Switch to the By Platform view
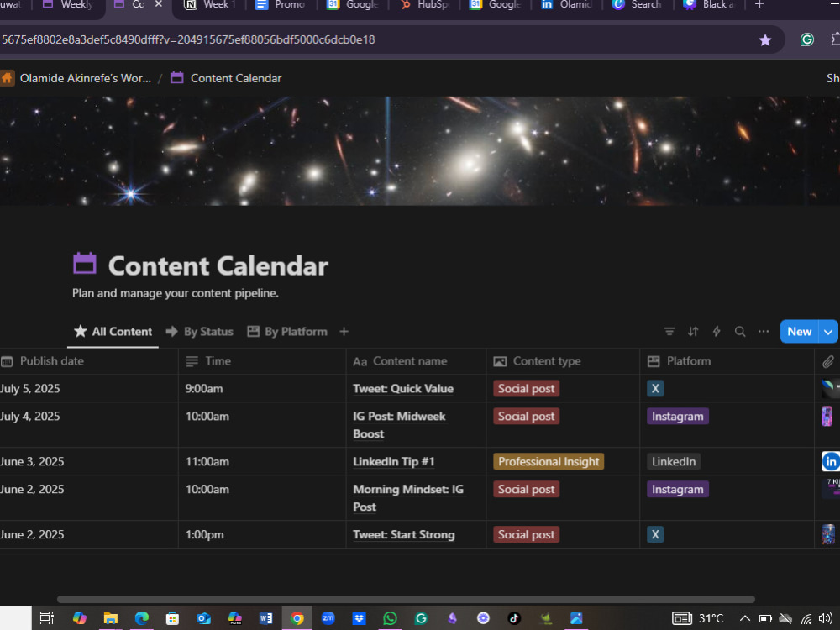840x630 pixels. 287,332
